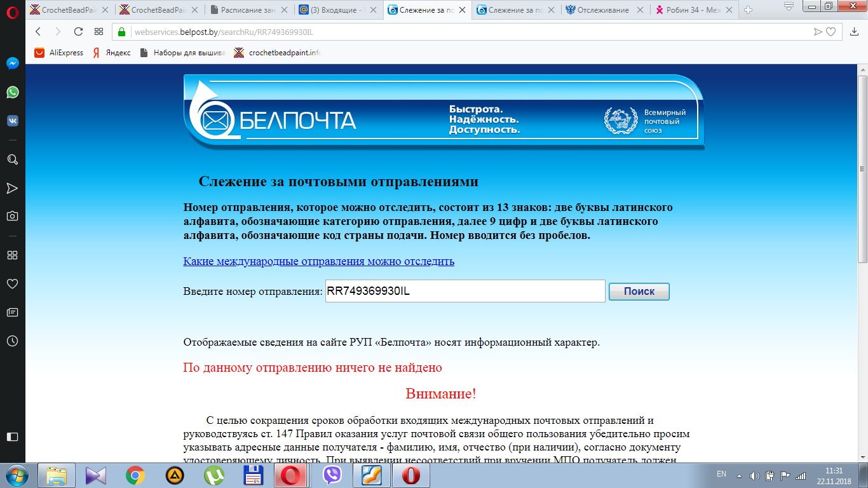
Task: Open the Downloads icon in the toolbar
Action: [x=854, y=32]
